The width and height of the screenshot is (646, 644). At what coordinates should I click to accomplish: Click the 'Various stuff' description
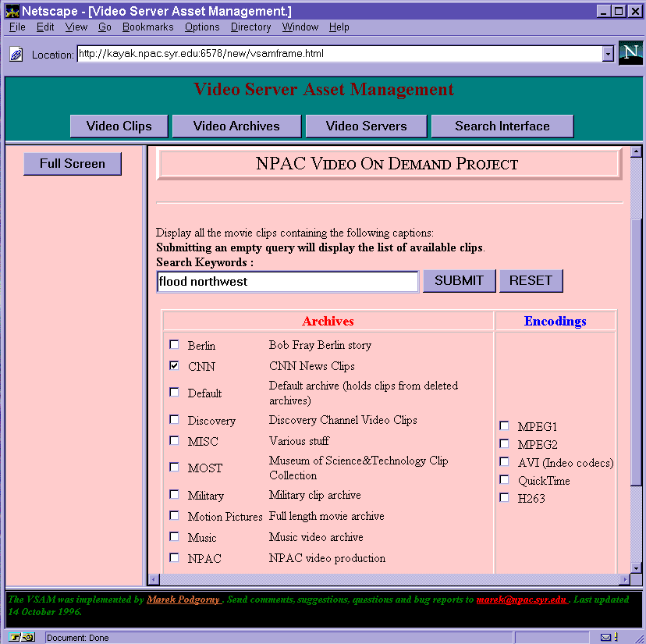(299, 441)
